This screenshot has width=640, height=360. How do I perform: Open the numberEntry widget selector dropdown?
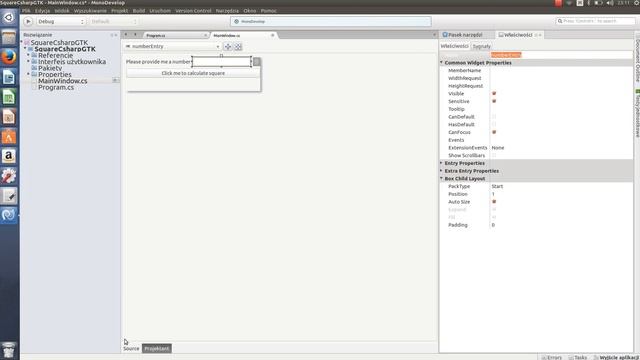(x=172, y=47)
